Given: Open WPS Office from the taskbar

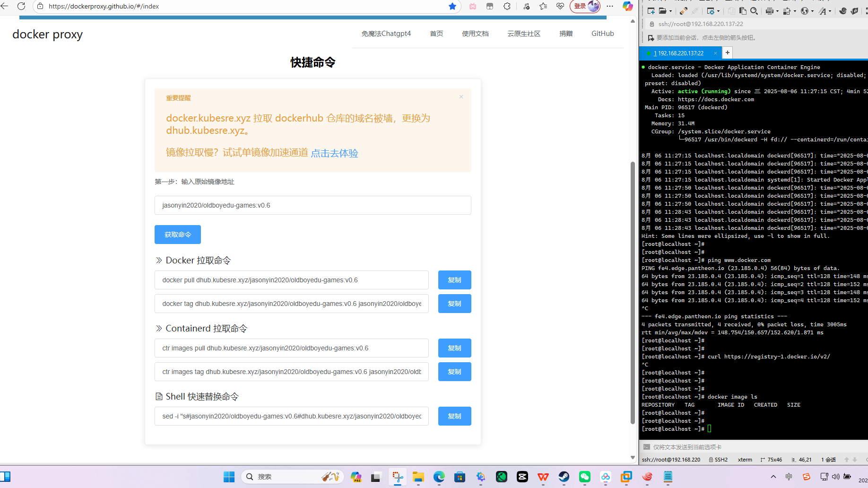Looking at the screenshot, I should tap(543, 477).
